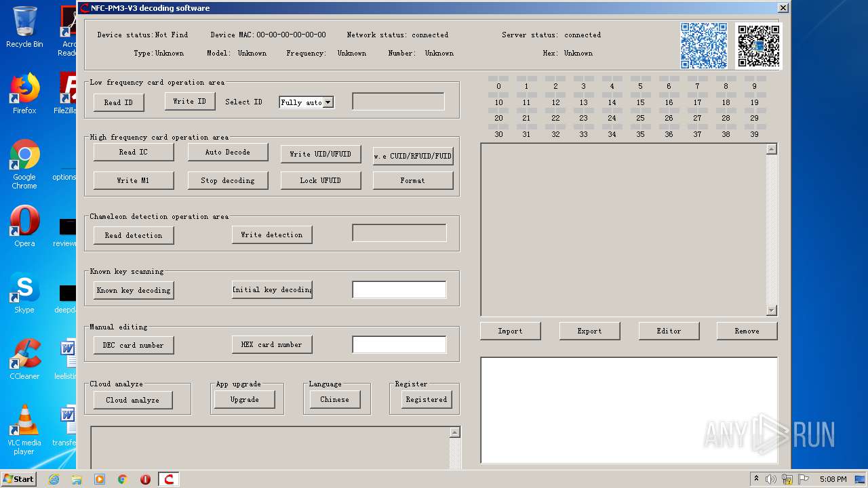Click Lock UFUID button

[321, 180]
